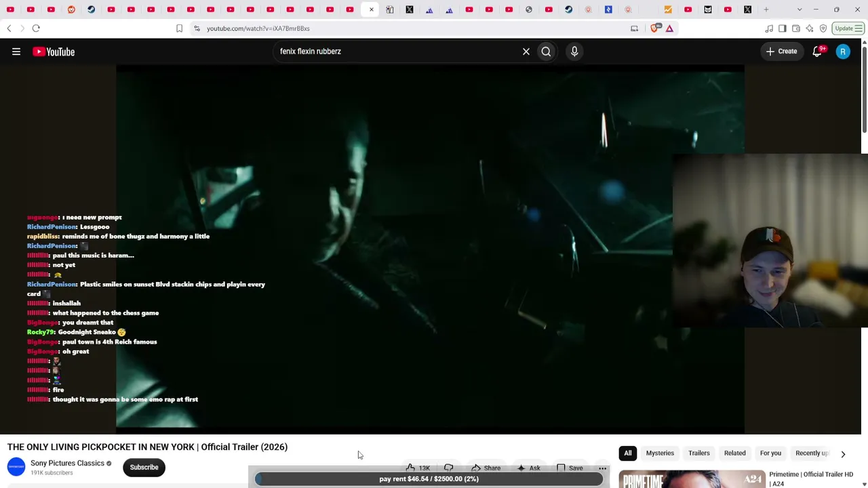This screenshot has height=488, width=868.
Task: Open the Reddit browser tab
Action: (x=71, y=9)
